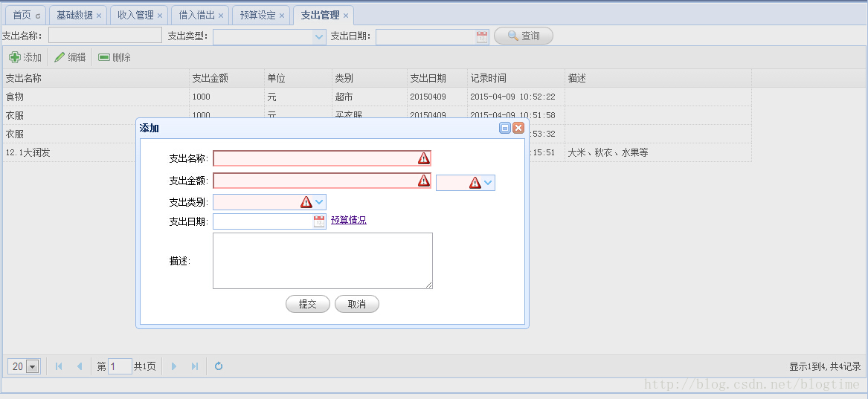
Task: Close the 支出管理 tab
Action: tap(346, 16)
